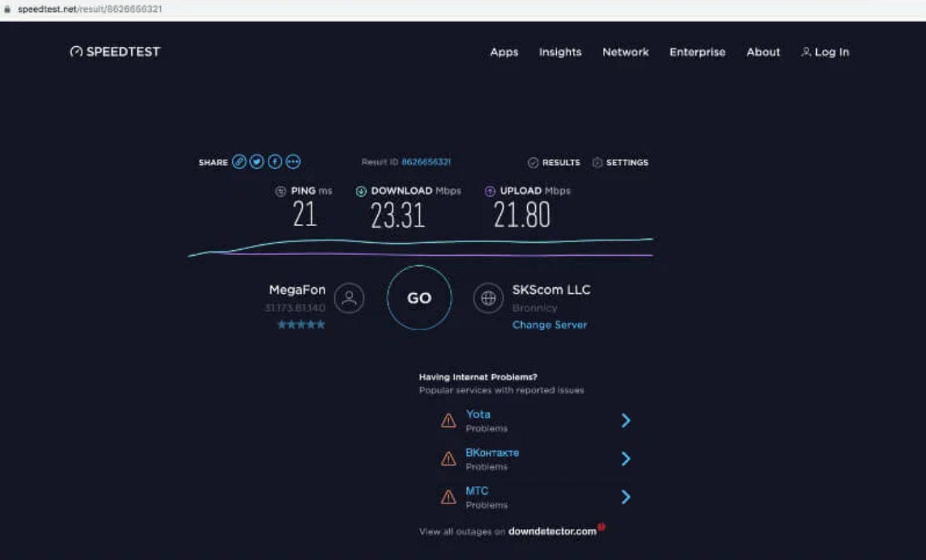The width and height of the screenshot is (926, 560).
Task: Click Change Server link
Action: pyautogui.click(x=550, y=325)
